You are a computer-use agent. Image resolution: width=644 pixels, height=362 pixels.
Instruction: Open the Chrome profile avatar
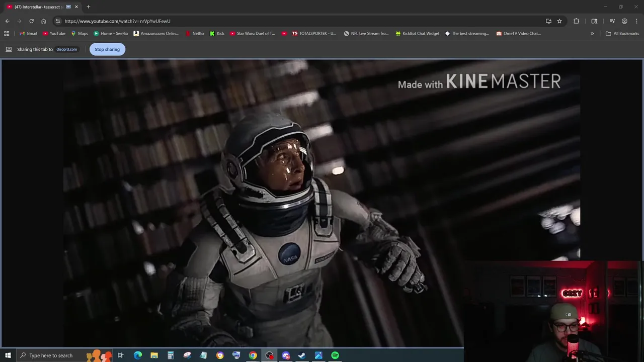(624, 21)
